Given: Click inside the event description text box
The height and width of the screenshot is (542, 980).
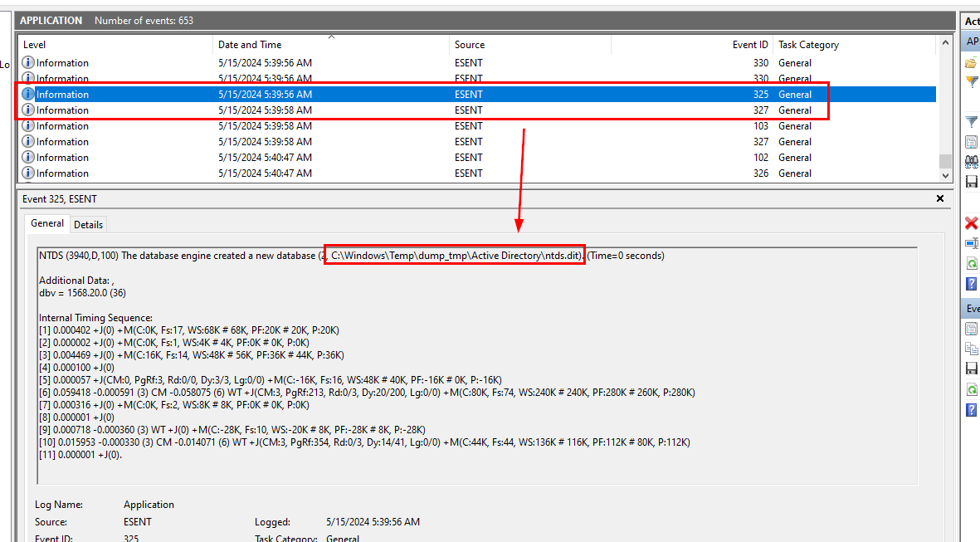Looking at the screenshot, I should tap(477, 366).
